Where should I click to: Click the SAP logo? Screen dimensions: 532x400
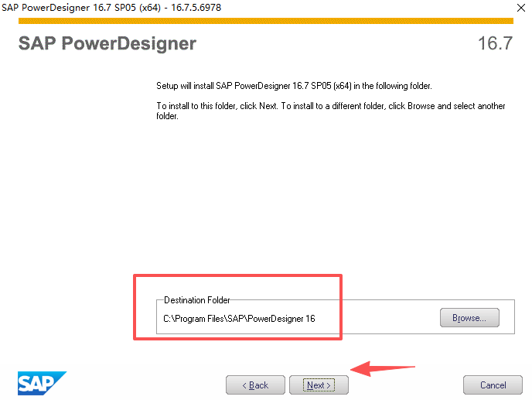pos(42,383)
